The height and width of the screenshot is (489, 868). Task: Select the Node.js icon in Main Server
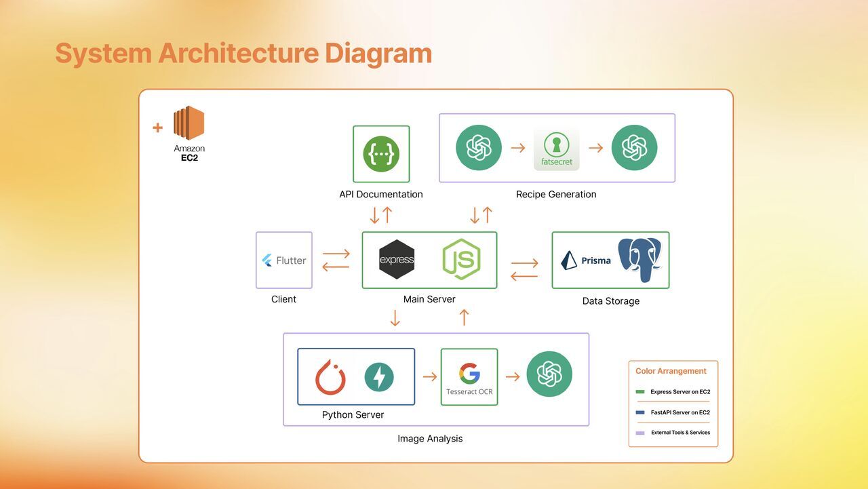[462, 260]
